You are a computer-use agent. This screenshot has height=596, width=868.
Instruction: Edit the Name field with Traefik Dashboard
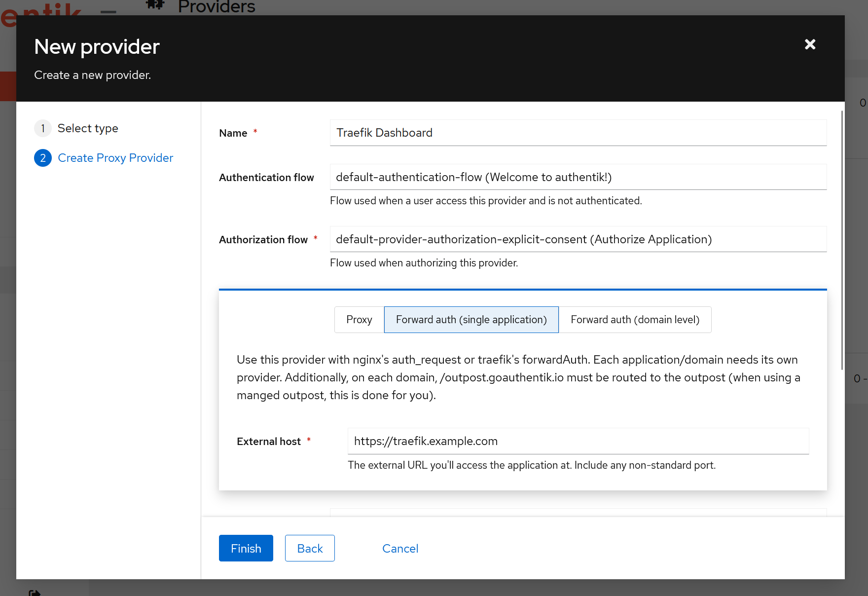578,133
